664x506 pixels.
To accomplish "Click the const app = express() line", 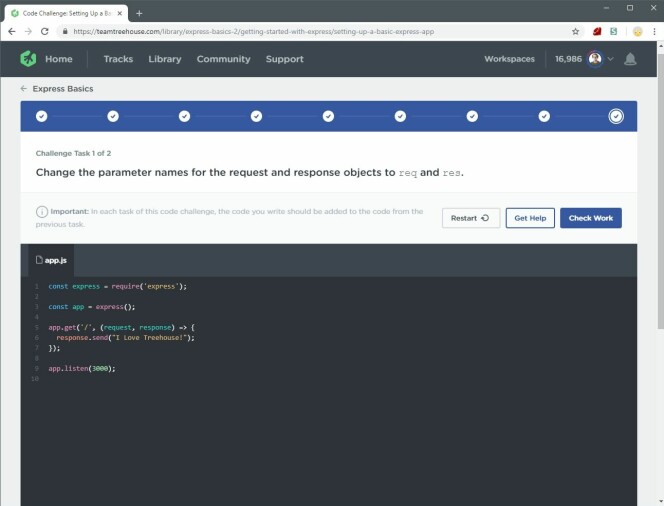I will 91,307.
